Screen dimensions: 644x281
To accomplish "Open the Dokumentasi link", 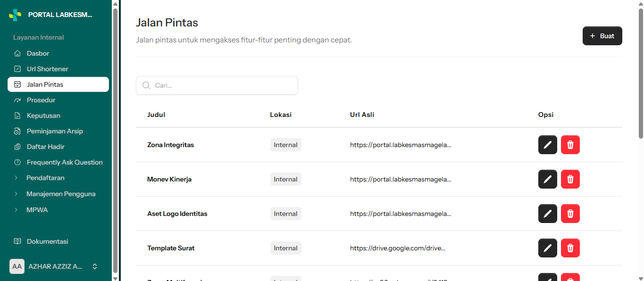I will [x=59, y=241].
